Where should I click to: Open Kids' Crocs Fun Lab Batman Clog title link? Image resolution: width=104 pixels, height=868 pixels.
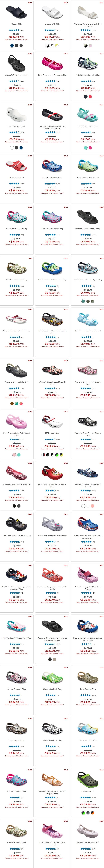point(17,535)
